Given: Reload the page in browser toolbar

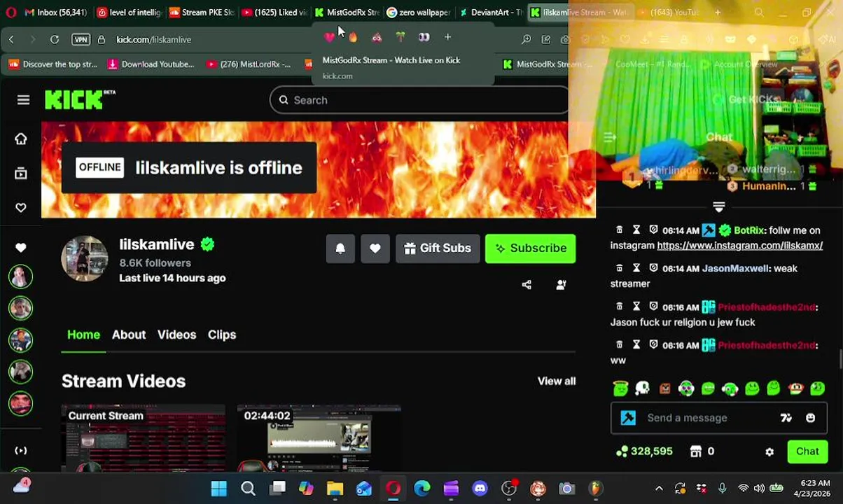Looking at the screenshot, I should [x=55, y=39].
